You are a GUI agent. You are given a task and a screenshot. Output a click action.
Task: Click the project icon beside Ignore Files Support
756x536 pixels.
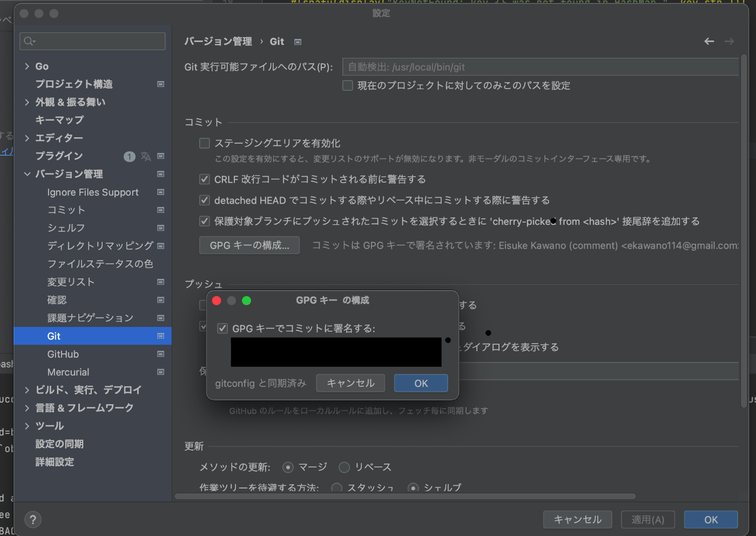click(160, 192)
